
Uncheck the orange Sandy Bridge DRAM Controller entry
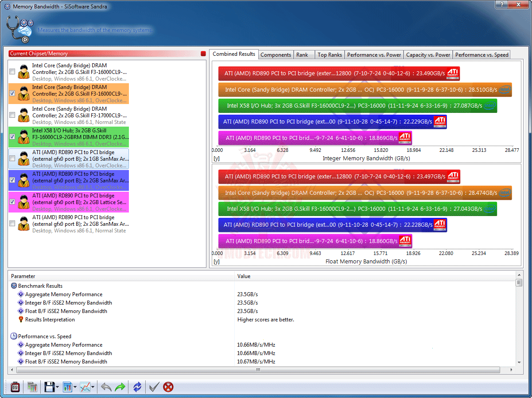click(x=12, y=93)
